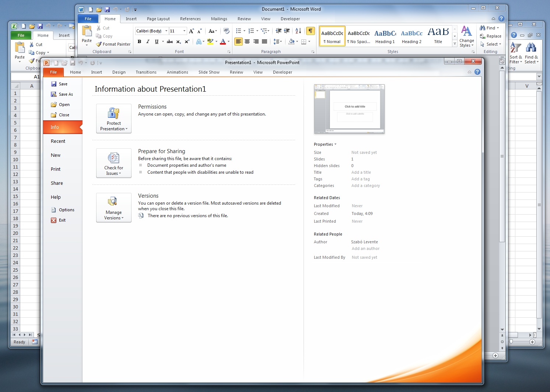This screenshot has height=392, width=550.
Task: Click 'Add a tag' property field
Action: 361,179
